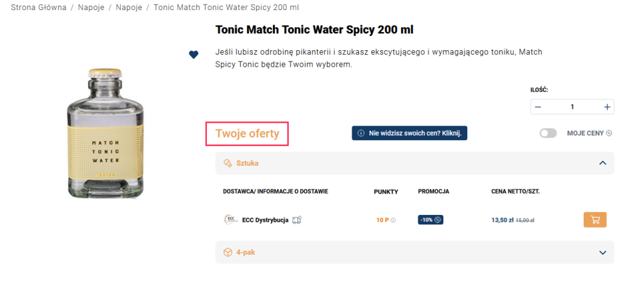
Task: Open the Match Tonic Water bottle image
Action: (x=101, y=134)
